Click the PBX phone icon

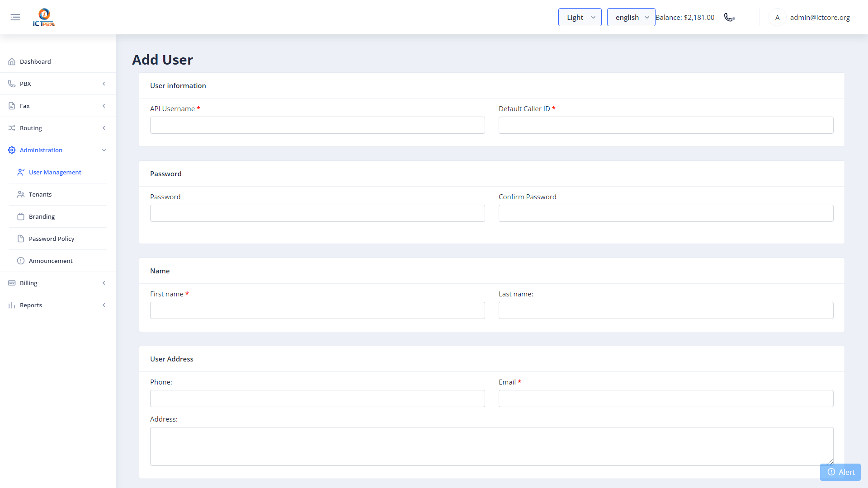tap(12, 84)
